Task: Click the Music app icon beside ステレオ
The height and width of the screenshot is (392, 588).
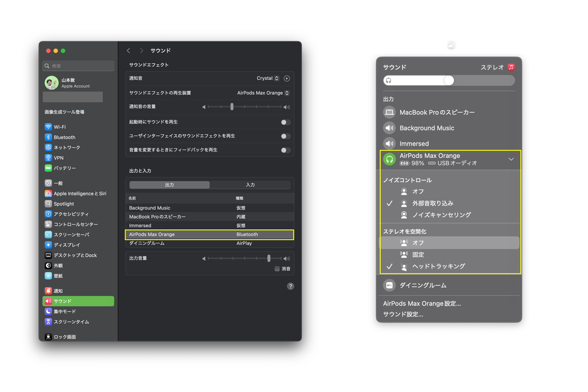Action: pos(511,67)
